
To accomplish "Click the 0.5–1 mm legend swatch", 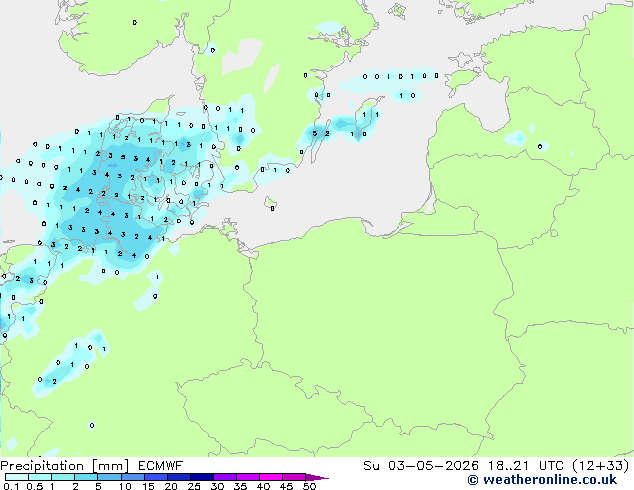I will 40,477.
